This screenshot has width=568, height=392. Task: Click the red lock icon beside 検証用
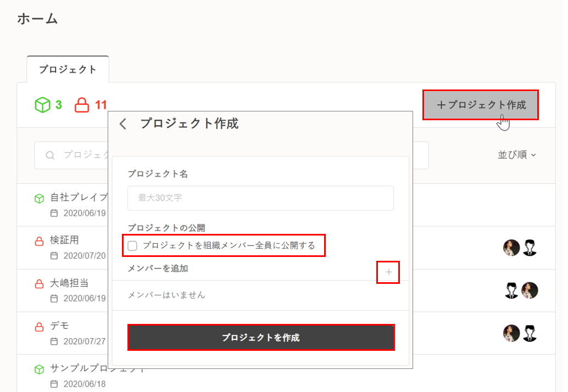(x=39, y=241)
